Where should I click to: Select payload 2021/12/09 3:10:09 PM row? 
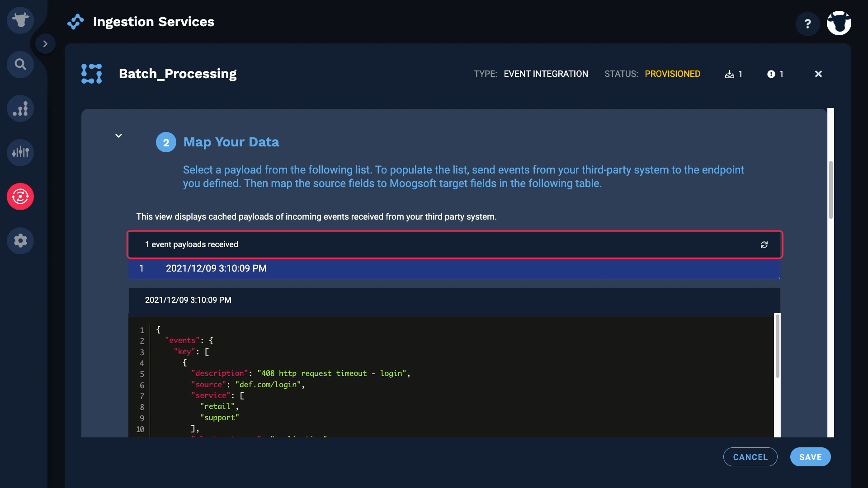454,268
